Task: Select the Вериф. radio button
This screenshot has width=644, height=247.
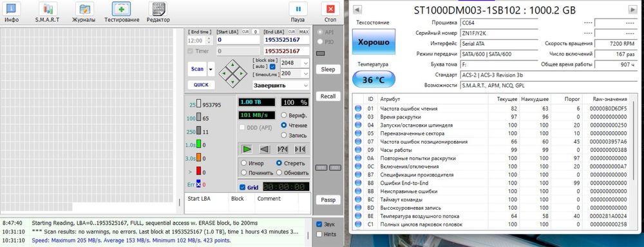Action: click(284, 115)
